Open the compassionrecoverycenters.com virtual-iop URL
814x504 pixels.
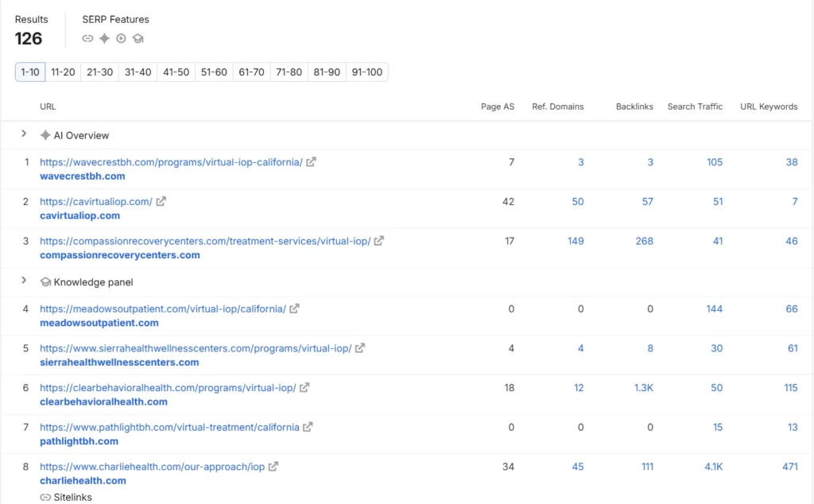click(205, 241)
